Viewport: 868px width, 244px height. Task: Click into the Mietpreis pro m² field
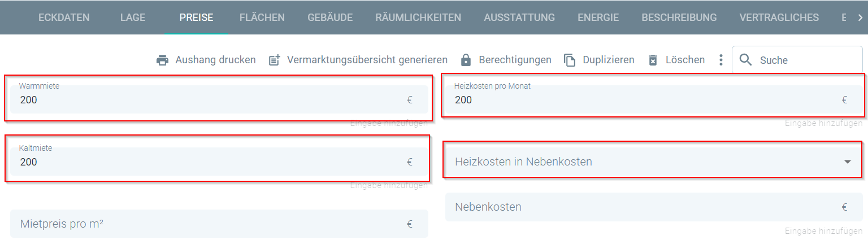click(219, 224)
